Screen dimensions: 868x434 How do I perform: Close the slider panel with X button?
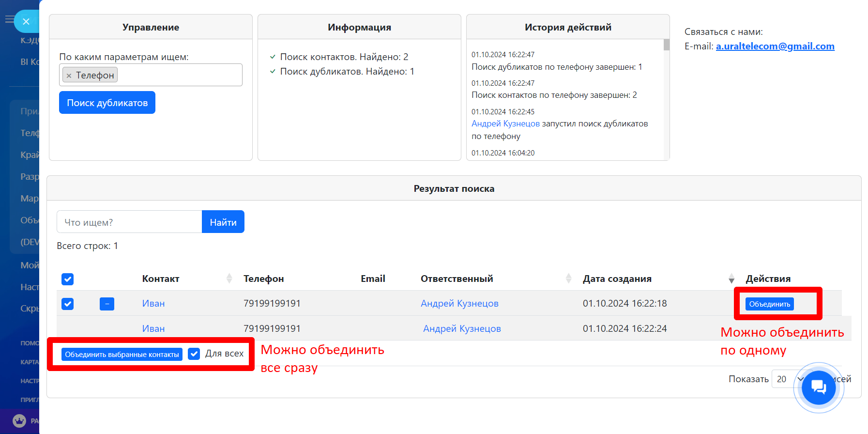click(x=26, y=21)
